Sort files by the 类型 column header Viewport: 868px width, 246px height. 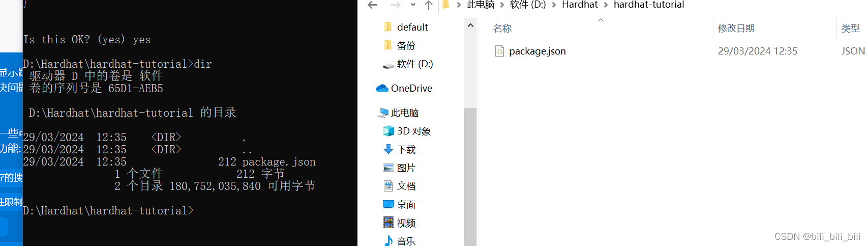pos(851,29)
